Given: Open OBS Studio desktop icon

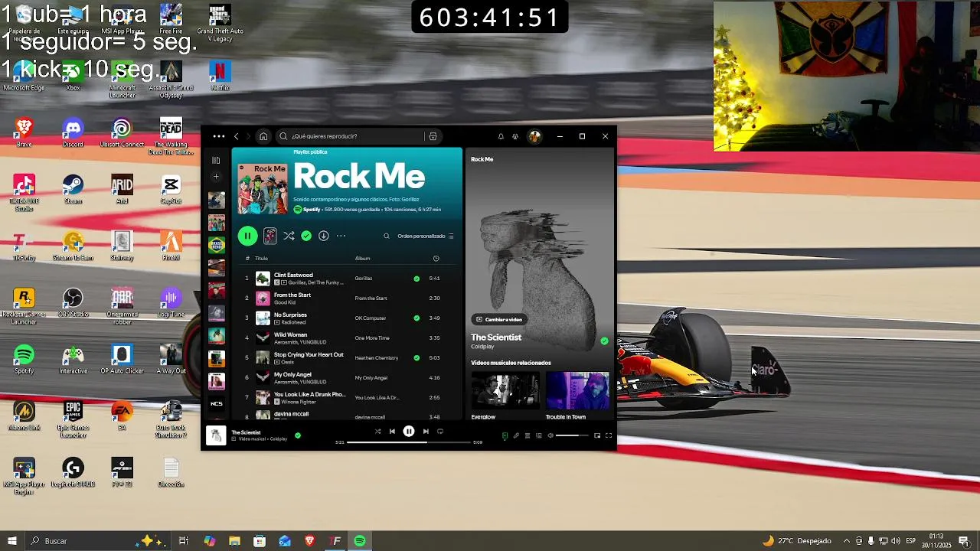Looking at the screenshot, I should pos(73,303).
